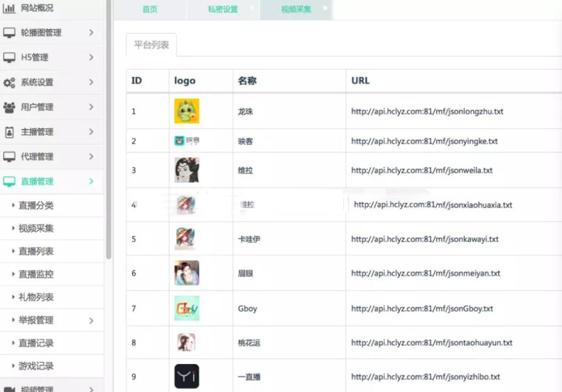Click the 用户管理 users icon
Viewport: 562px width, 392px height.
click(9, 107)
